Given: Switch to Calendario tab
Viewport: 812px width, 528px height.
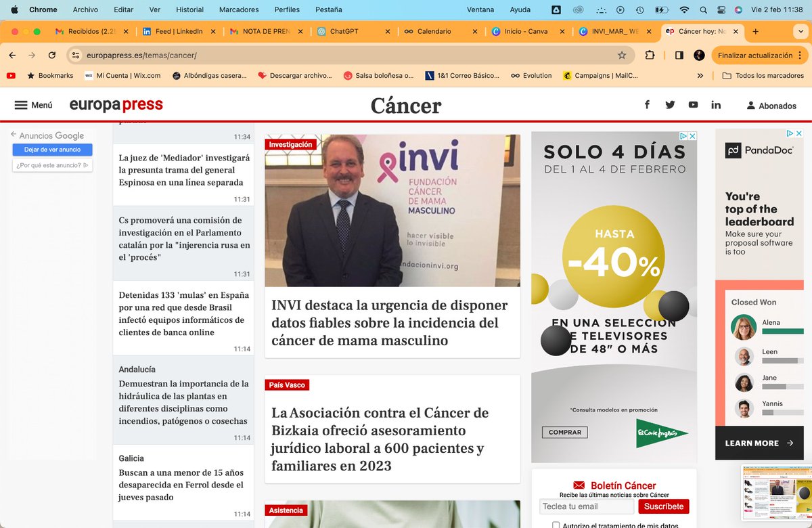Looking at the screenshot, I should coord(440,31).
